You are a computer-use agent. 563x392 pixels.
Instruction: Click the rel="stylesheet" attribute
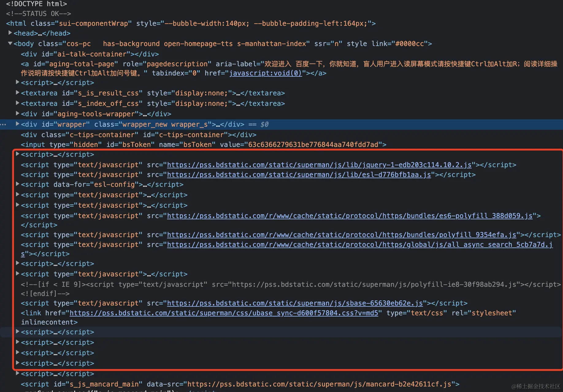pyautogui.click(x=484, y=313)
